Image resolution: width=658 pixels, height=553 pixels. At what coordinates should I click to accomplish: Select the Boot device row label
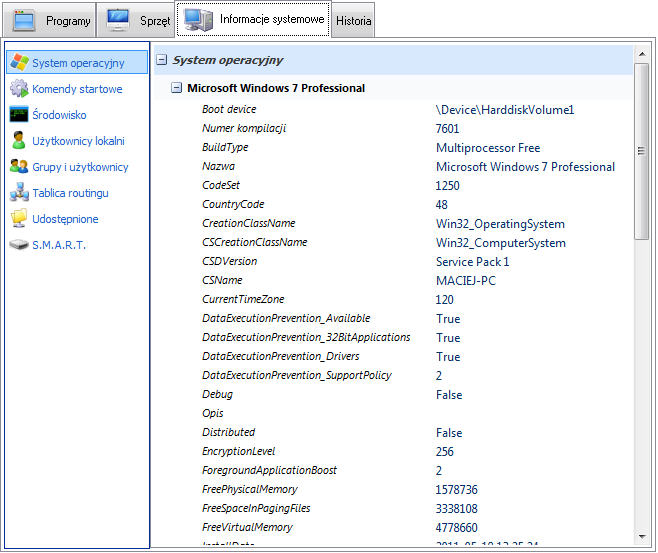tap(229, 109)
